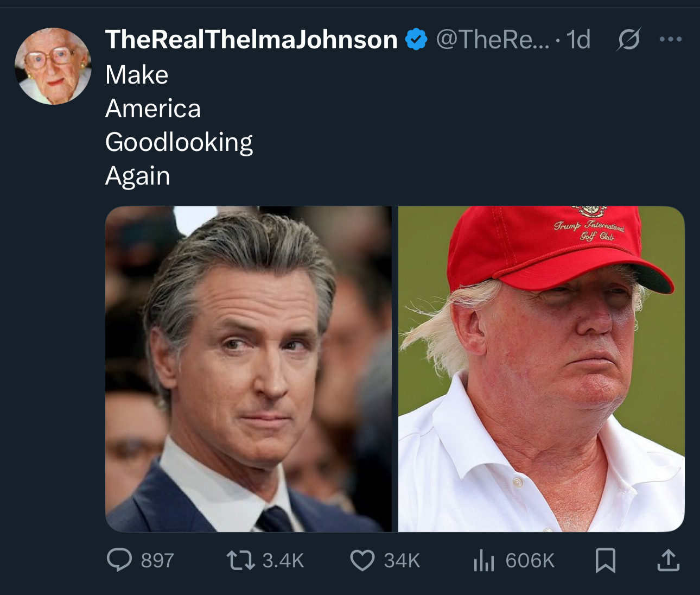Click the 606K views count
This screenshot has height=595, width=700.
click(530, 560)
